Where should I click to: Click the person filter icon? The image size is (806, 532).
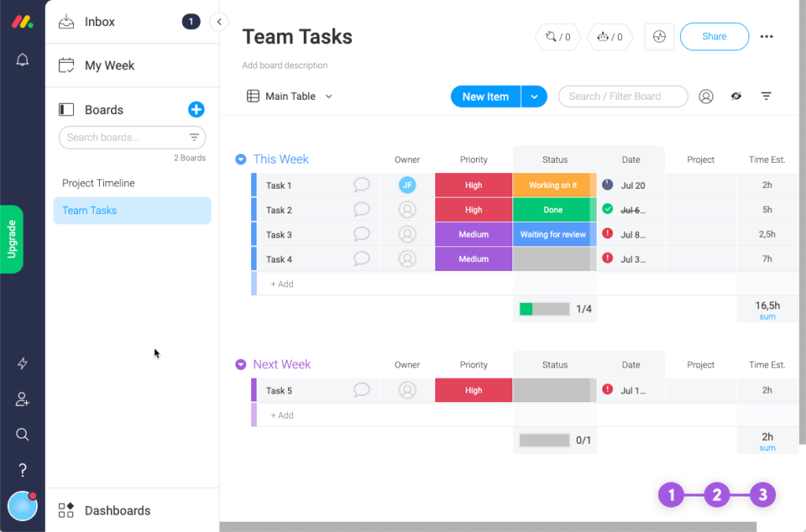(x=706, y=96)
